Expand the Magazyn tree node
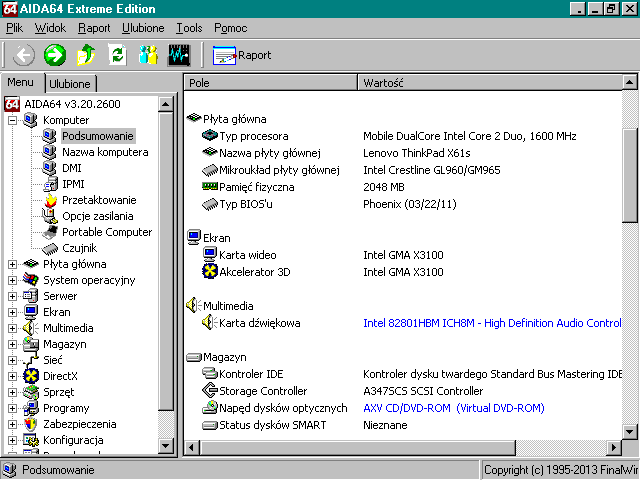This screenshot has height=480, width=640. tap(13, 344)
